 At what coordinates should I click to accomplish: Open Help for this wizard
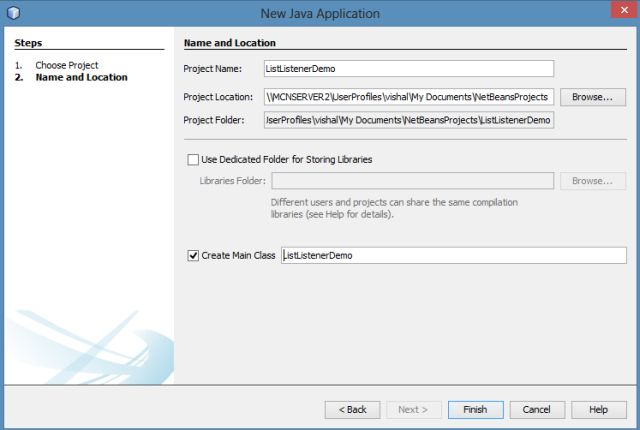(x=599, y=410)
